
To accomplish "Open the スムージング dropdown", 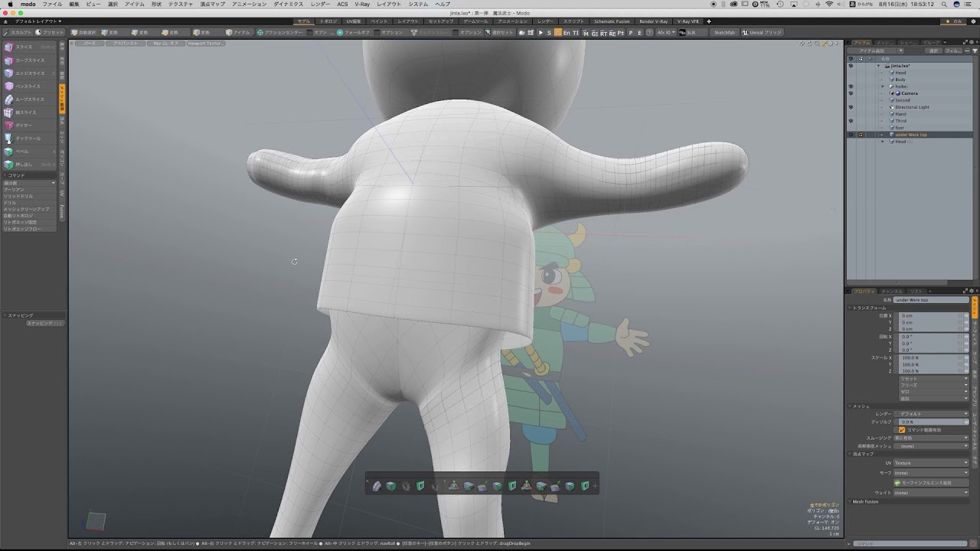I will pos(931,438).
